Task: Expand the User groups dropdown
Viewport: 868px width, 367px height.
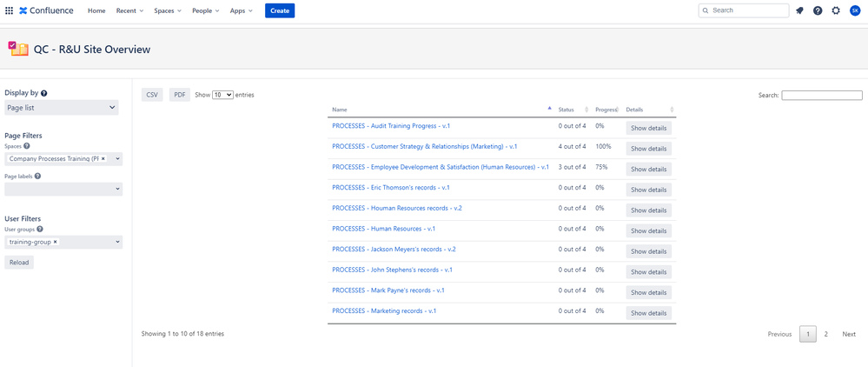Action: pos(117,242)
